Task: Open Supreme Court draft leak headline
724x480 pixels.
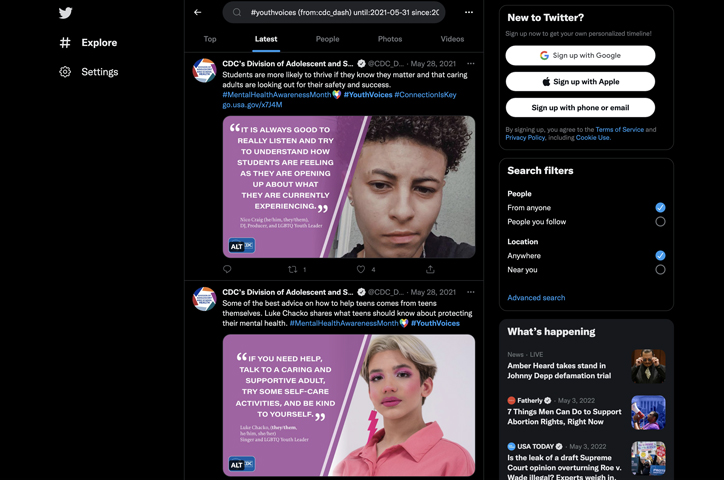Action: pyautogui.click(x=564, y=468)
